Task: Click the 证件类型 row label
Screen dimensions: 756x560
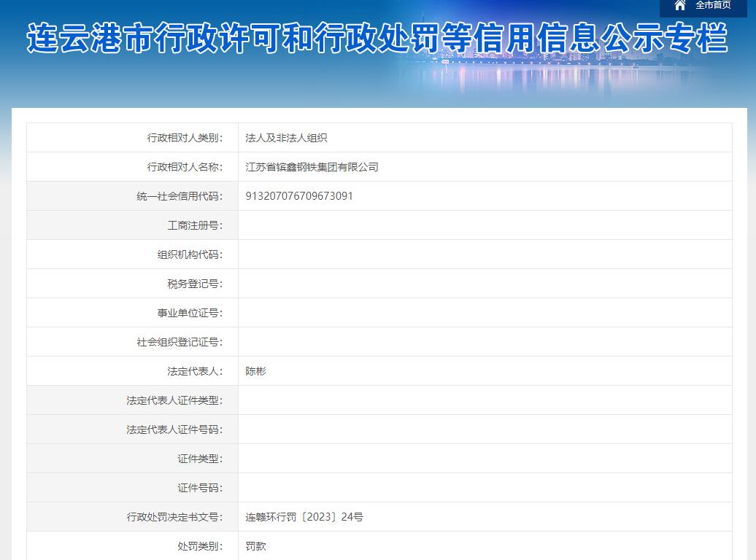Action: coord(209,458)
